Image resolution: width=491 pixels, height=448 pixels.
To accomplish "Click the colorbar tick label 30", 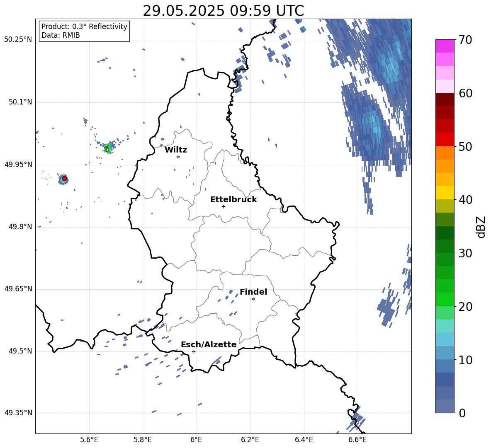I will click(465, 253).
